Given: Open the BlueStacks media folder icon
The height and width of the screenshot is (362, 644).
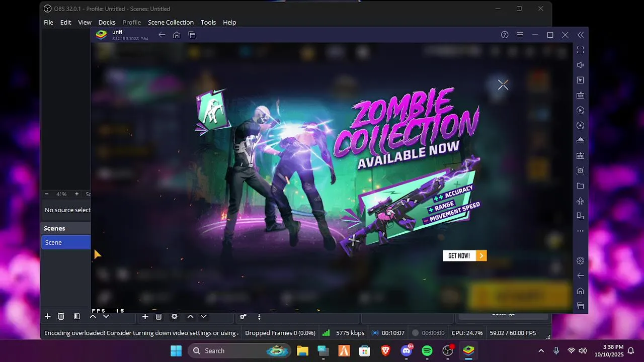Looking at the screenshot, I should click(580, 186).
